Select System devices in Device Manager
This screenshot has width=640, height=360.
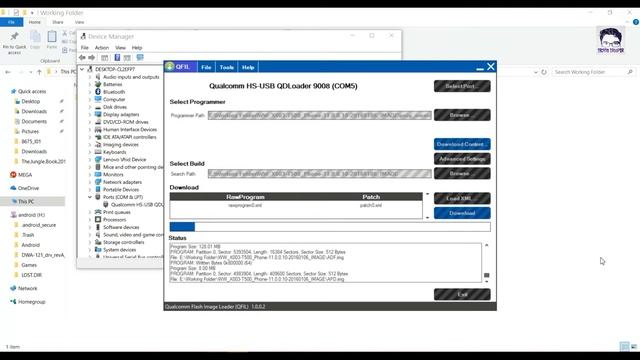click(119, 250)
